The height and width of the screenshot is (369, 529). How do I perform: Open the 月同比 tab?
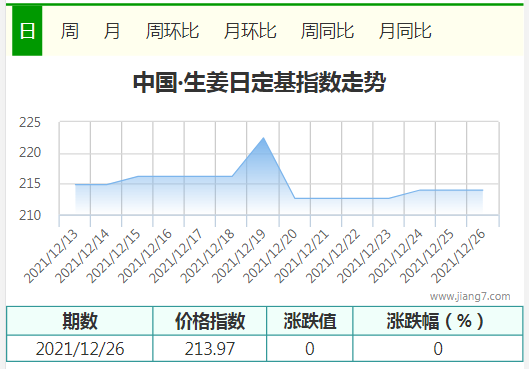tap(405, 31)
